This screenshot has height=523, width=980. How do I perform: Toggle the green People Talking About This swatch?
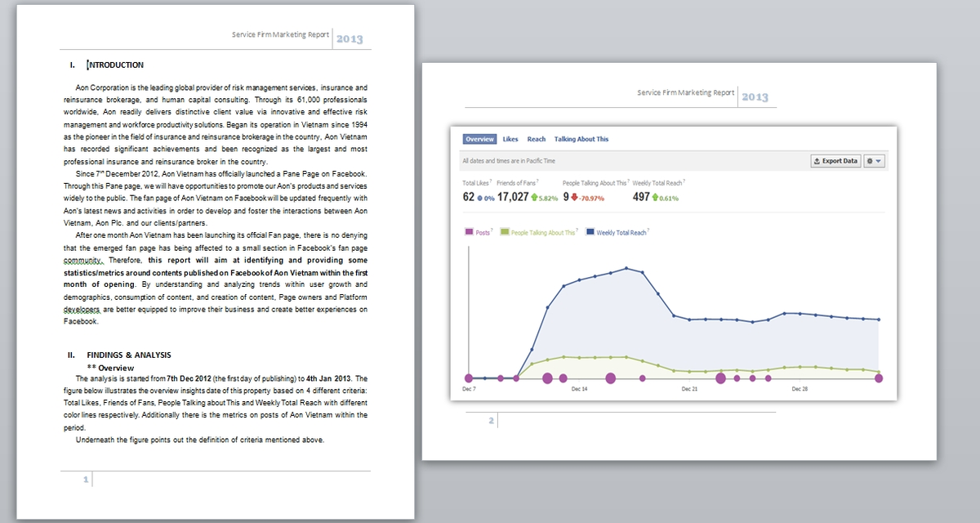click(505, 232)
